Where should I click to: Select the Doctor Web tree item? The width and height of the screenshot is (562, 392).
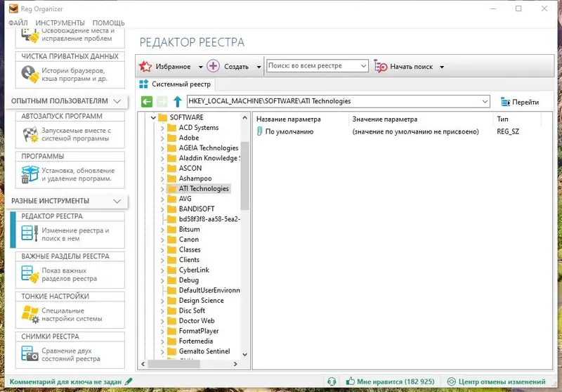[x=197, y=320]
